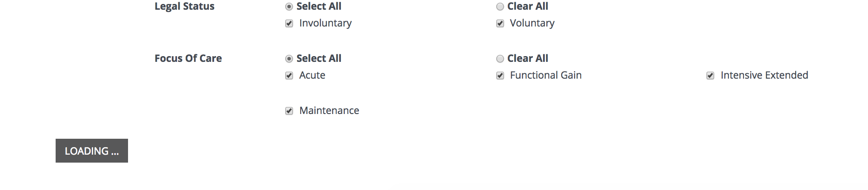Uncheck the Maintenance checkbox

coord(289,111)
